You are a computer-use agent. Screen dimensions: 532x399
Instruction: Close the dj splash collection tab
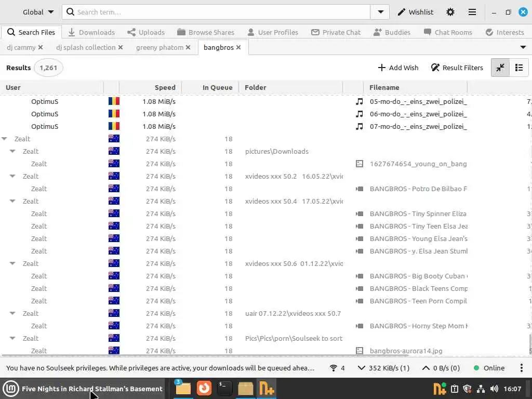(121, 47)
